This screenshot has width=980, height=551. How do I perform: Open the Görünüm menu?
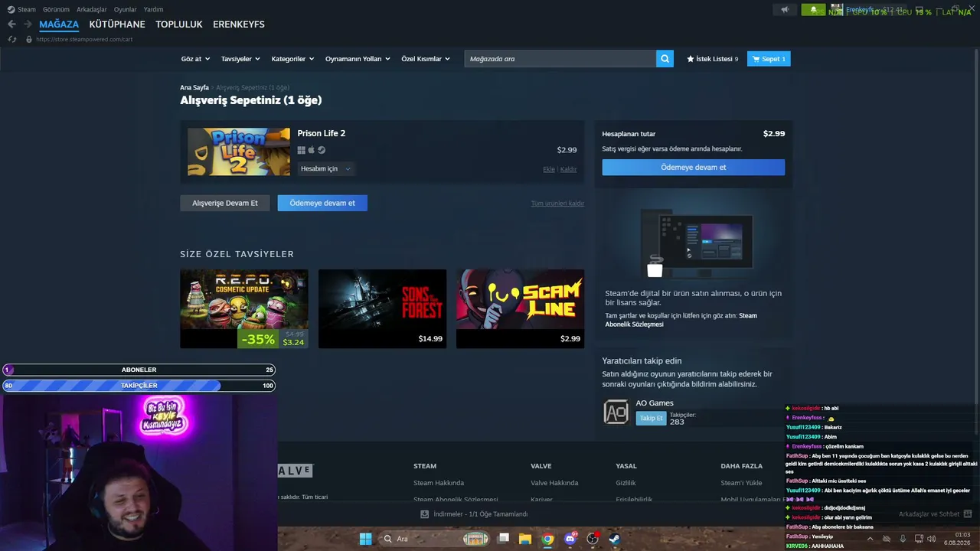click(x=56, y=9)
